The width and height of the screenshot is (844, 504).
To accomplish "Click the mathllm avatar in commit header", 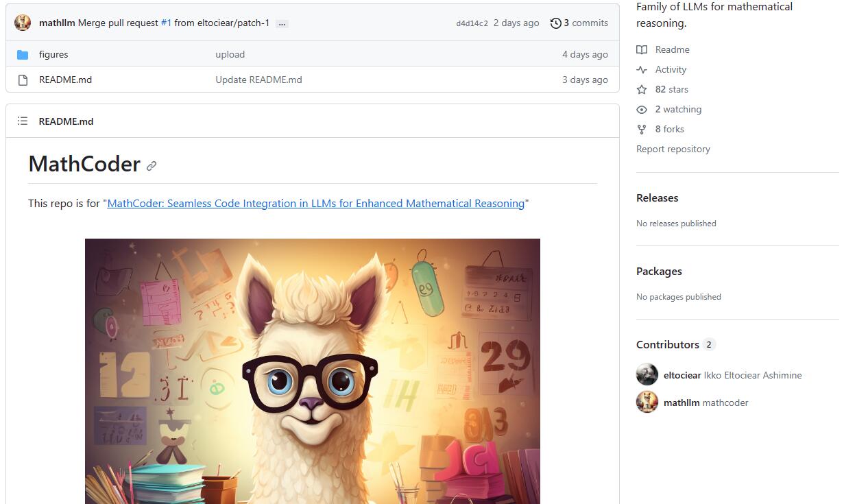I will pyautogui.click(x=23, y=23).
